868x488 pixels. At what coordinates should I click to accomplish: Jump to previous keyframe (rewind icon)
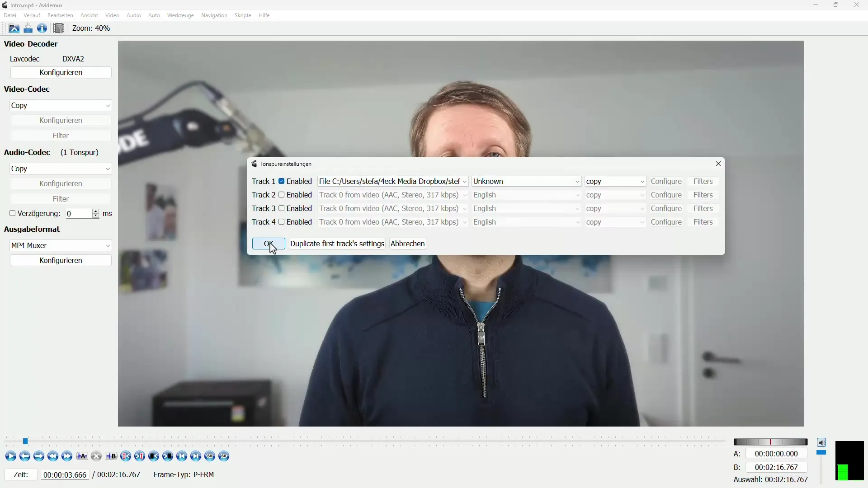pyautogui.click(x=53, y=456)
